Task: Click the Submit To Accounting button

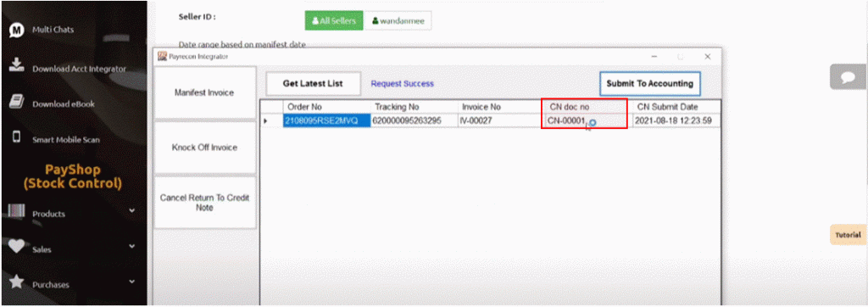Action: (x=650, y=84)
